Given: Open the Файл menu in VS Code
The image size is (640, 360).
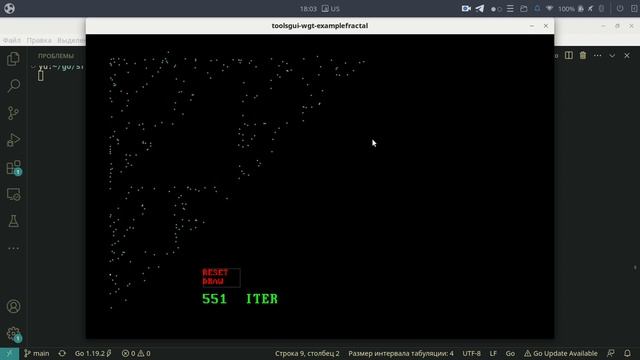Looking at the screenshot, I should click(12, 40).
